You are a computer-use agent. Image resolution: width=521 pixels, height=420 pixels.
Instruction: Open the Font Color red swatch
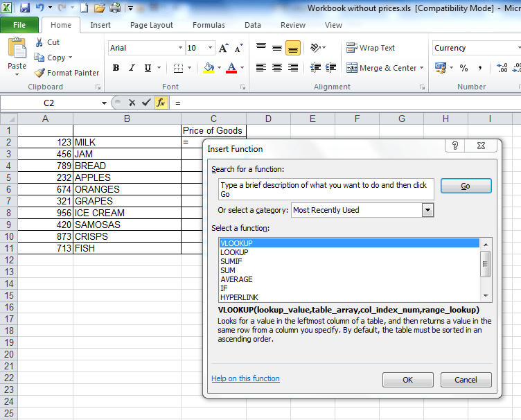coord(229,68)
